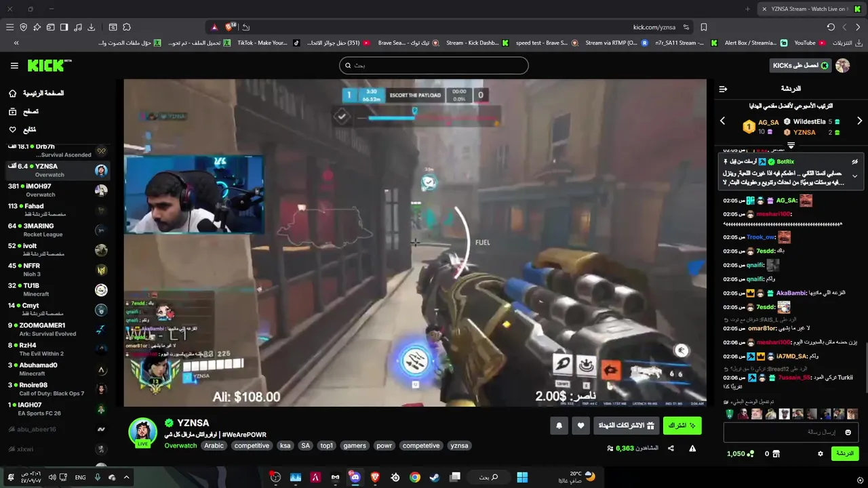Show hidden system tray icons
Viewport: 868px width, 488px height.
click(x=126, y=477)
